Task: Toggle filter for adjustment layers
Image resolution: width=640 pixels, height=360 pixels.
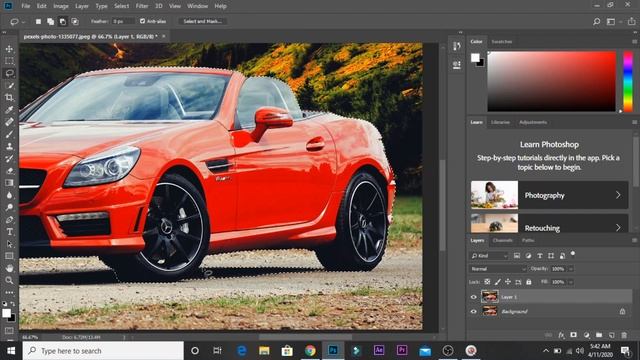Action: click(x=528, y=256)
